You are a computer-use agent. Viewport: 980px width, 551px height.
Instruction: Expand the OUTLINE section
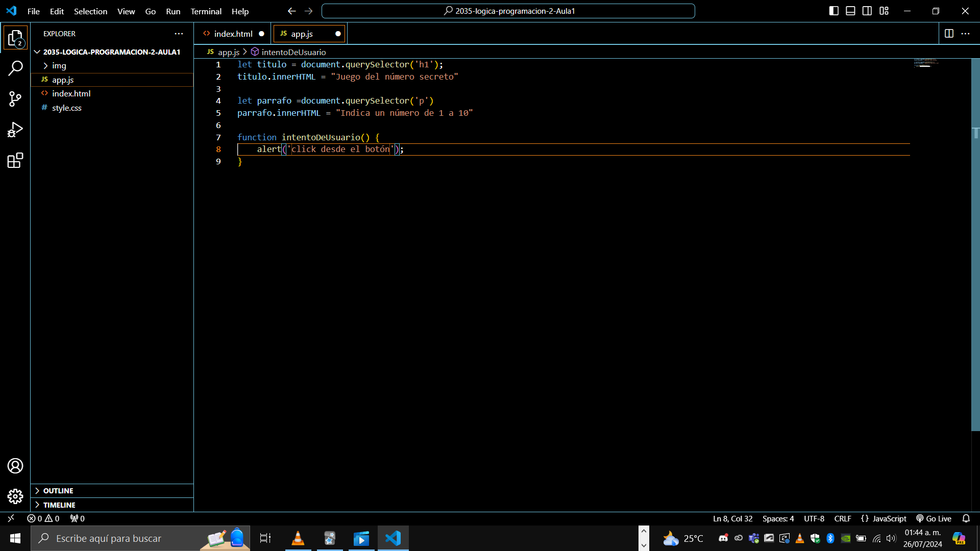[x=112, y=491]
